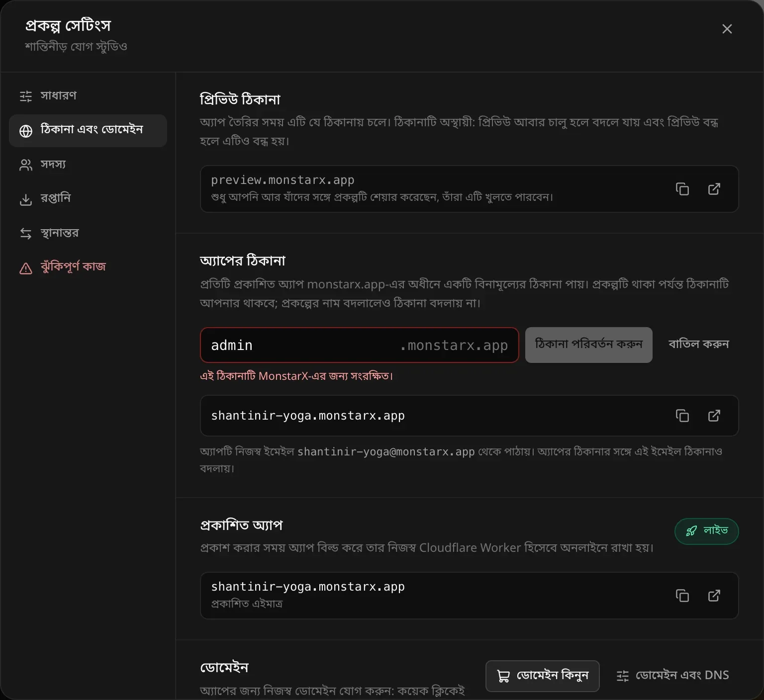Image resolution: width=764 pixels, height=700 pixels.
Task: Click the লাইভ status badge
Action: tap(706, 531)
